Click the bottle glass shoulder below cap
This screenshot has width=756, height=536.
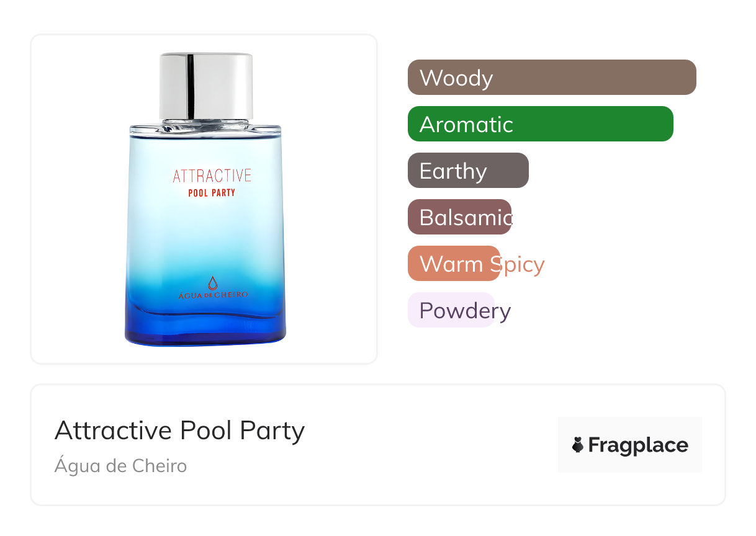(205, 129)
